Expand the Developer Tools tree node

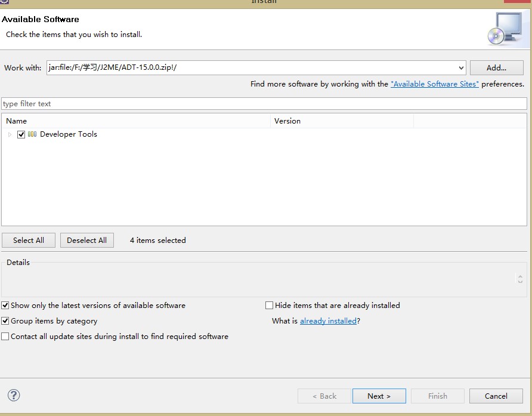pos(10,135)
